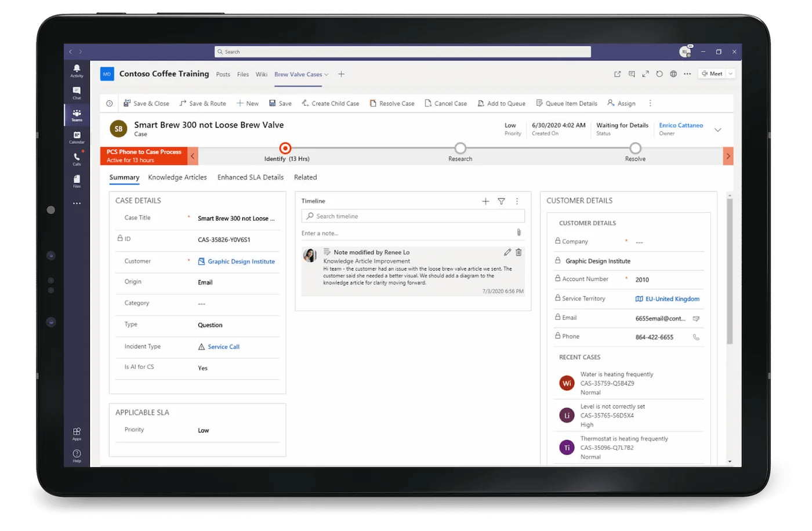Advance process bar right arrow
Viewport: 812px width, 531px height.
(x=728, y=156)
